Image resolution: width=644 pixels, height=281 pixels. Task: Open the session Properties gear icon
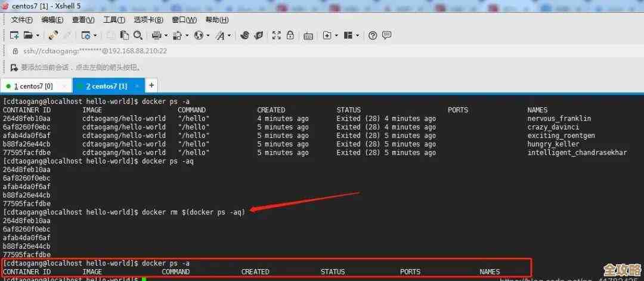tap(86, 35)
